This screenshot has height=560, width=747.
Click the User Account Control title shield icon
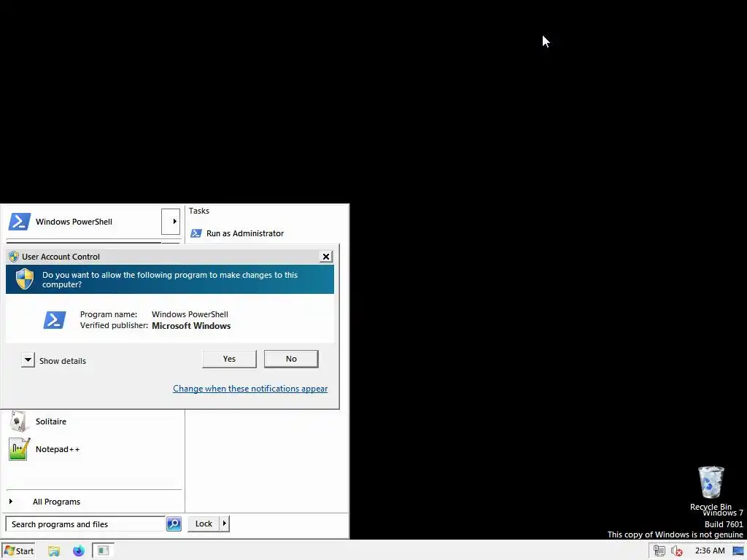point(14,257)
